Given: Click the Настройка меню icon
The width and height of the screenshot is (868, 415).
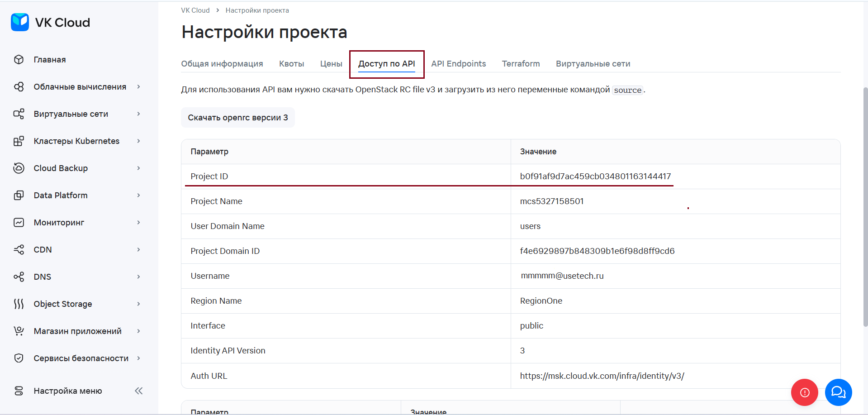Looking at the screenshot, I should pyautogui.click(x=19, y=391).
